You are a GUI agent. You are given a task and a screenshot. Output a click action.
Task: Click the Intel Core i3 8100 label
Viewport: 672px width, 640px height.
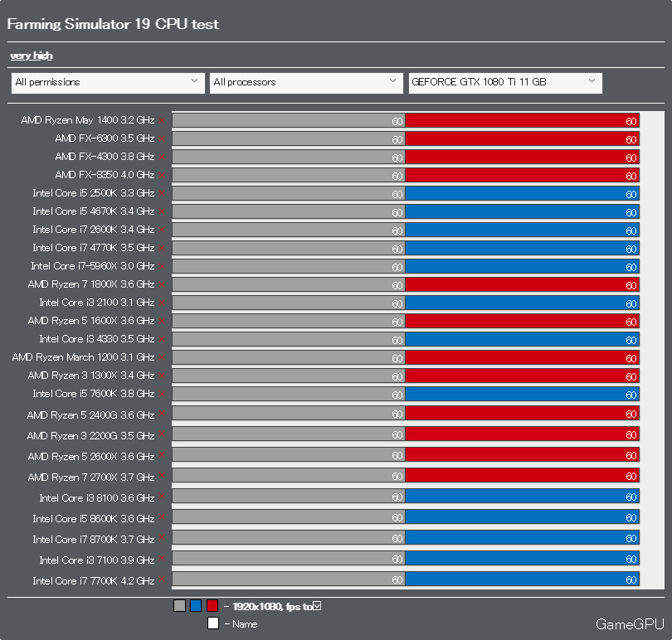(x=96, y=498)
